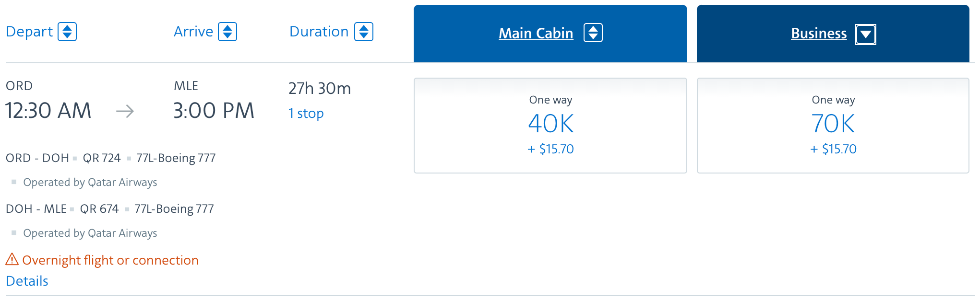Click the Details link
Image resolution: width=980 pixels, height=301 pixels.
(x=26, y=281)
